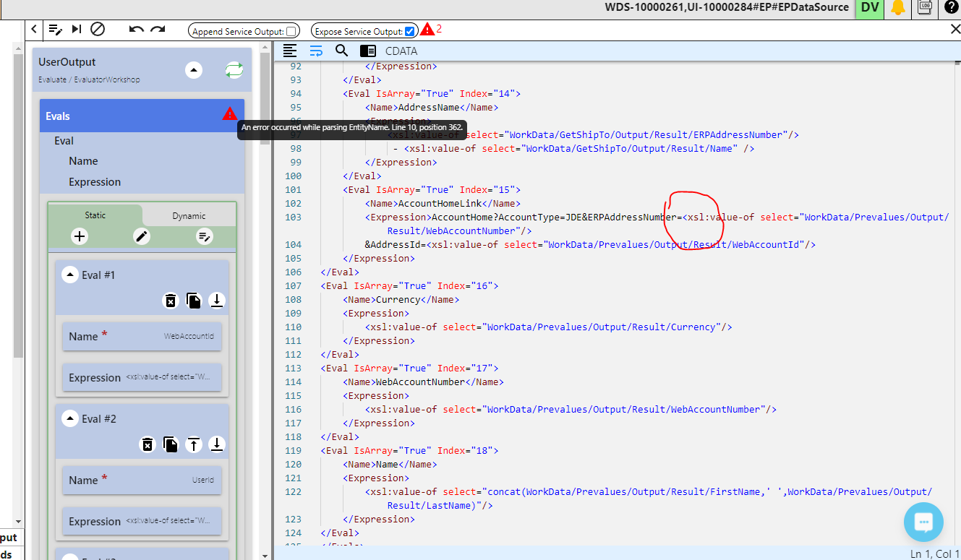Click the red error triangle on Evals

pos(230,113)
